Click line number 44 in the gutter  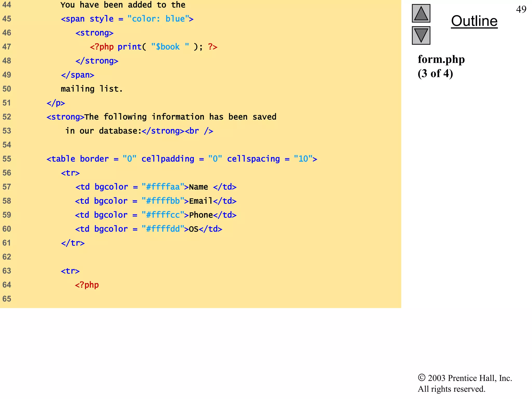point(7,5)
